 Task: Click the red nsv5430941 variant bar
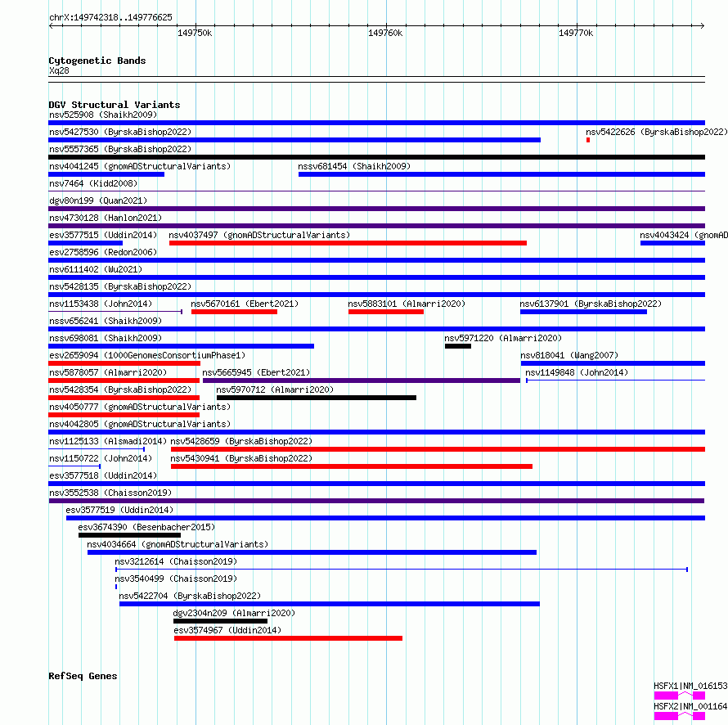(352, 466)
